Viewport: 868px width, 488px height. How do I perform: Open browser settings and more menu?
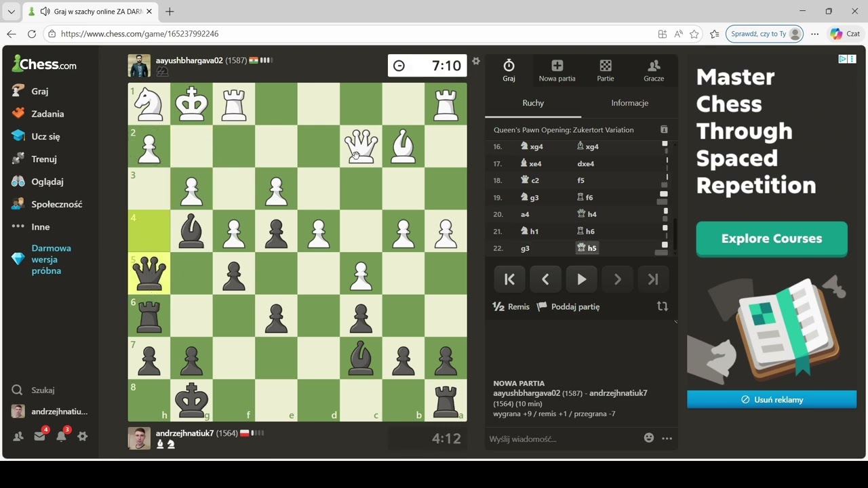pos(815,34)
